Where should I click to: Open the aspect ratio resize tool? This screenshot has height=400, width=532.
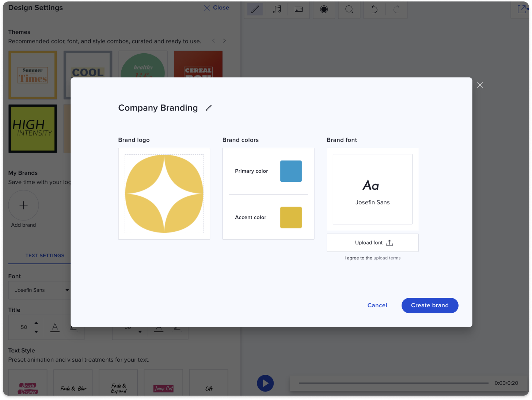coord(299,9)
